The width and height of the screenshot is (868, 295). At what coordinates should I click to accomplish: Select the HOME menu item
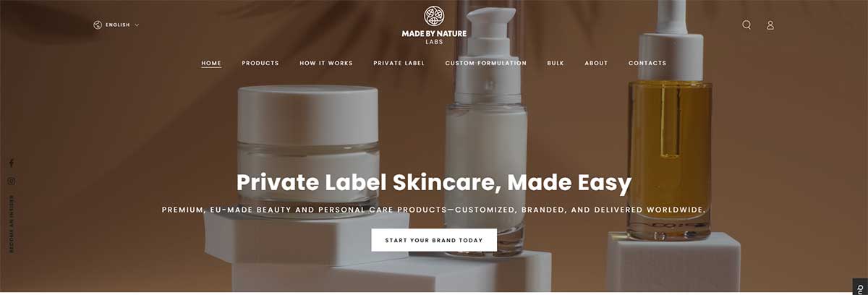[x=211, y=64]
